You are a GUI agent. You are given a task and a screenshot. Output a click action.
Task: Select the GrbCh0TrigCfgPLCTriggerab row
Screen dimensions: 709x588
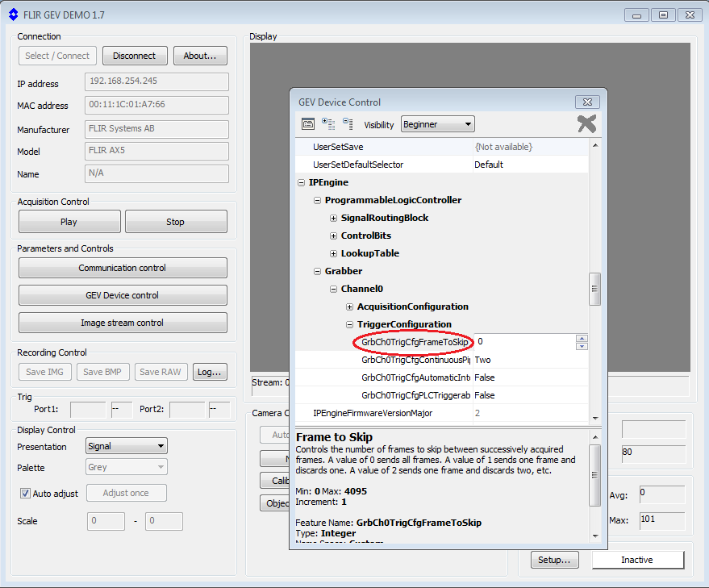[x=442, y=395]
